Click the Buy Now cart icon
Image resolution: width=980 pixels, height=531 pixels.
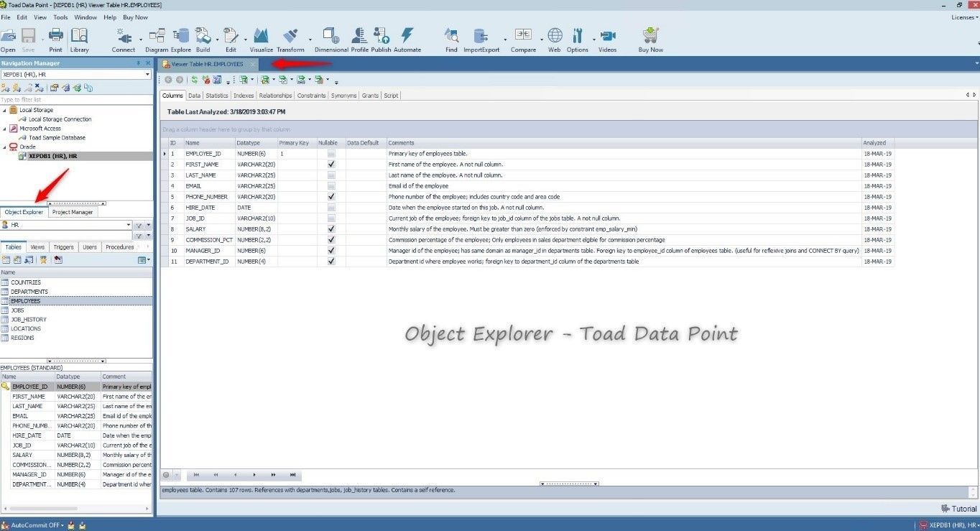coord(651,36)
